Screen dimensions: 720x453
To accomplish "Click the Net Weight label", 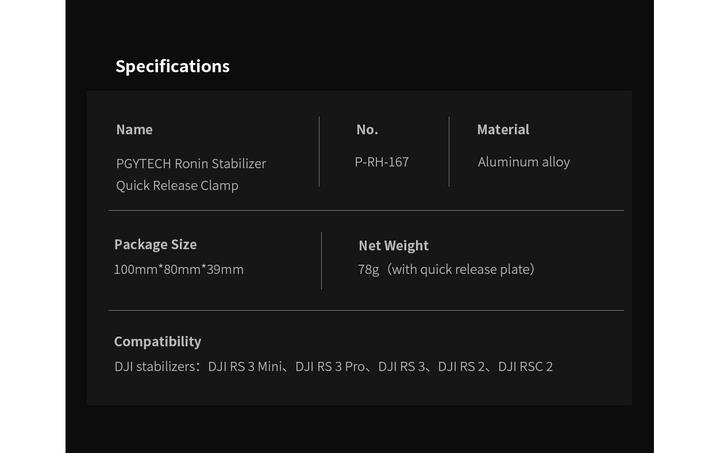I will (x=393, y=246).
